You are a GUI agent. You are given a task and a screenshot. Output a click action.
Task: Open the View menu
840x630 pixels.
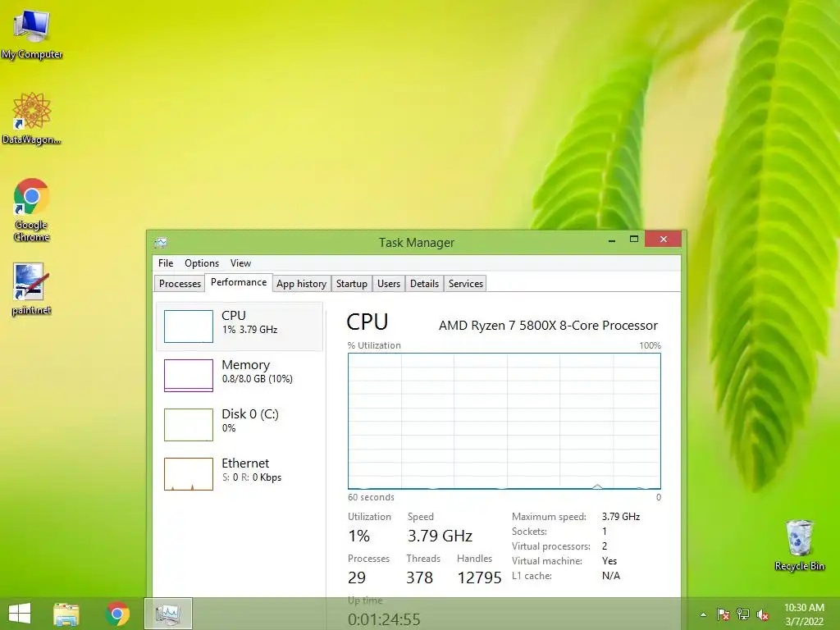coord(240,263)
